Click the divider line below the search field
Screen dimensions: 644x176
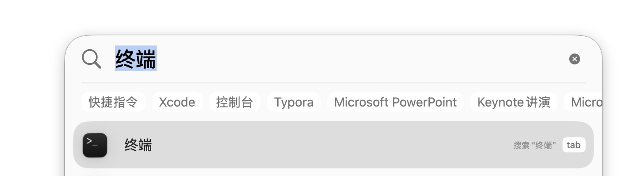point(333,83)
